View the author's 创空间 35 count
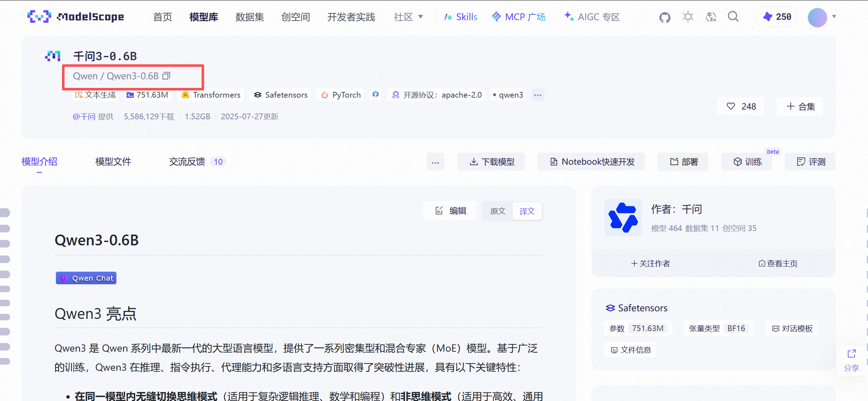 click(739, 228)
